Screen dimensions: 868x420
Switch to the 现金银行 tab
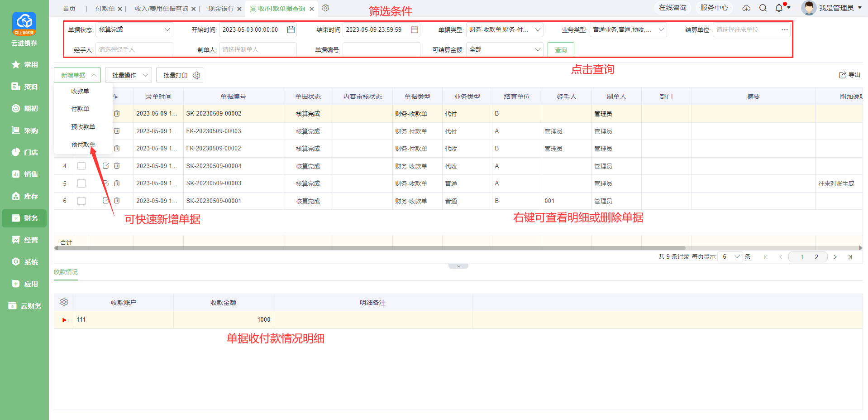coord(221,9)
